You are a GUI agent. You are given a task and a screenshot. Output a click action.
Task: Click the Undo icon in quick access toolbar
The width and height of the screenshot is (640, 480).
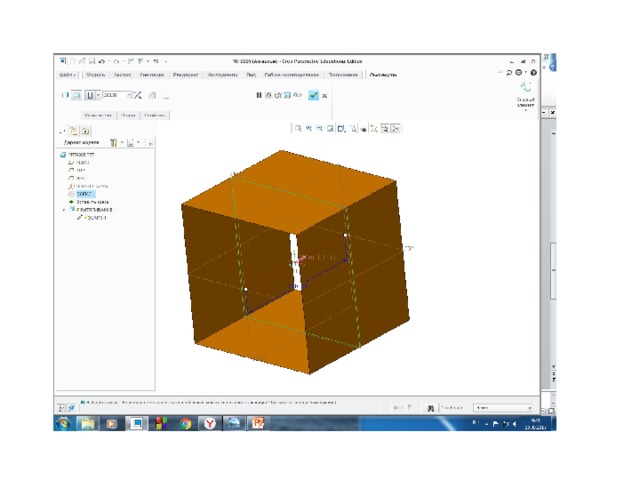(102, 62)
